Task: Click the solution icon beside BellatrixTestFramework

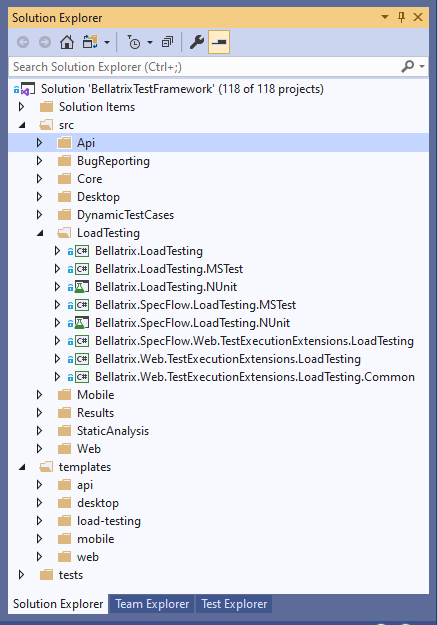Action: [25, 89]
